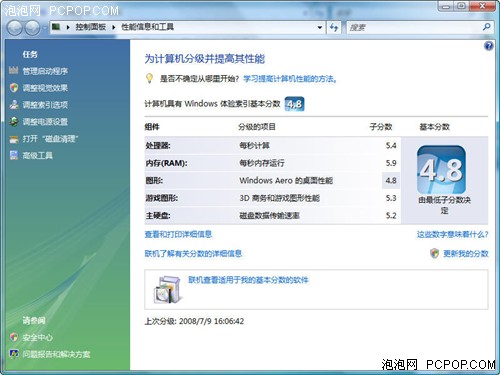Click the 高级工具 sidebar icon
Screen dimensions: 500x375
pyautogui.click(x=14, y=155)
